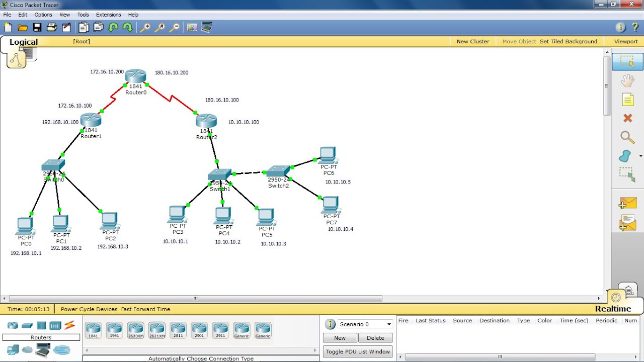Zoom out with minus magnifier

[174, 28]
